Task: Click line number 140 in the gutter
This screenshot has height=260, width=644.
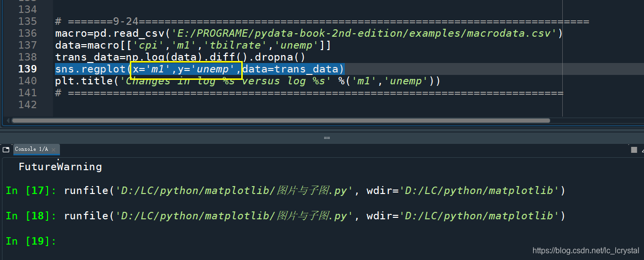Action: [27, 81]
